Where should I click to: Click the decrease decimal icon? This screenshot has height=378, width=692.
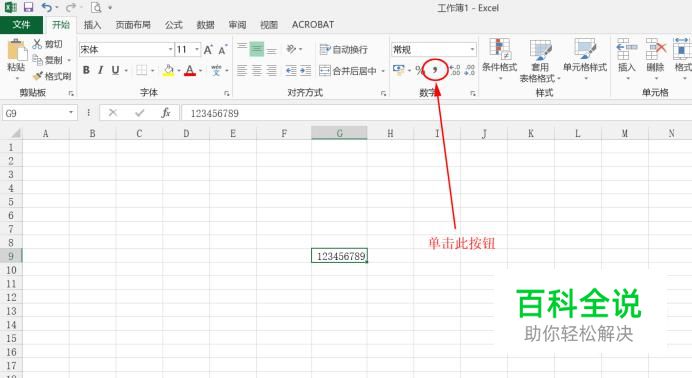(470, 70)
